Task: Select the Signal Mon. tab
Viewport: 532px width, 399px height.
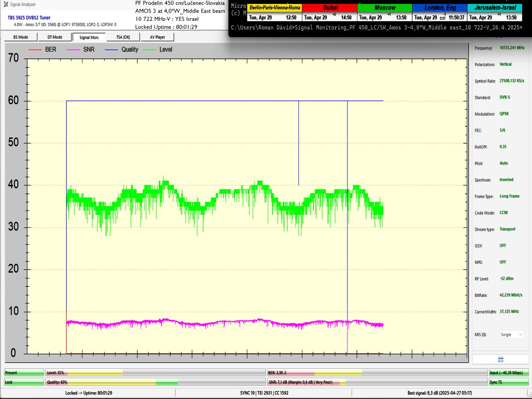Action: (89, 37)
